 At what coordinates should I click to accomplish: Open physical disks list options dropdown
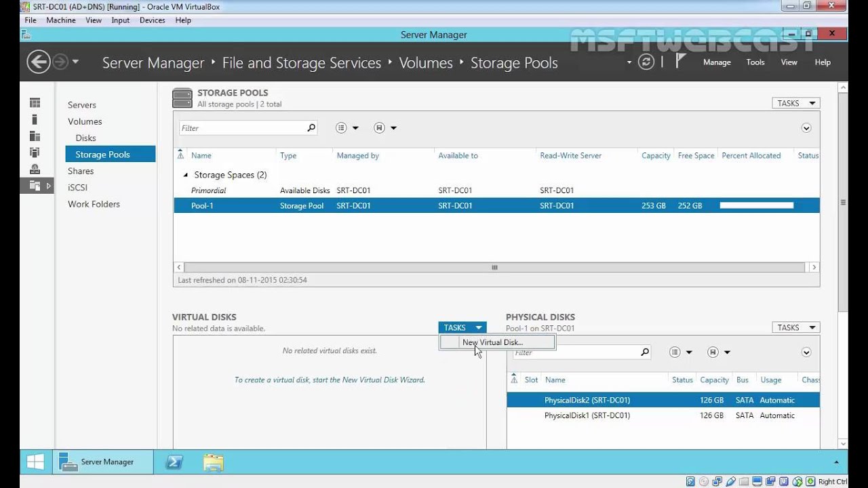click(681, 352)
